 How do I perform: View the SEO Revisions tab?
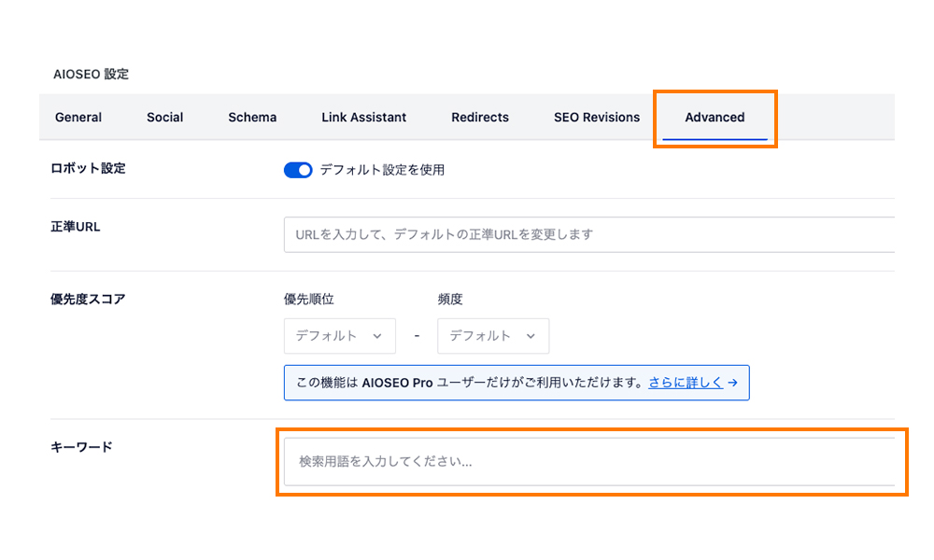click(597, 118)
